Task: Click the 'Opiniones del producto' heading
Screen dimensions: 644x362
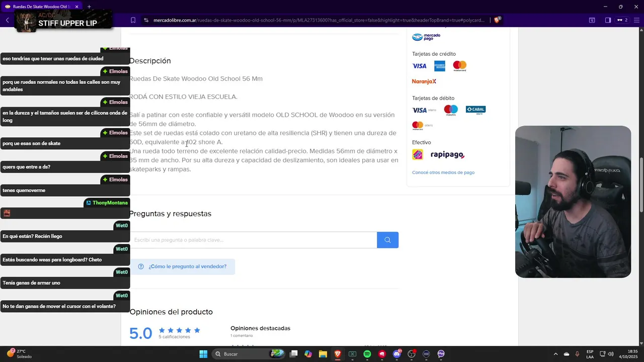Action: click(171, 312)
